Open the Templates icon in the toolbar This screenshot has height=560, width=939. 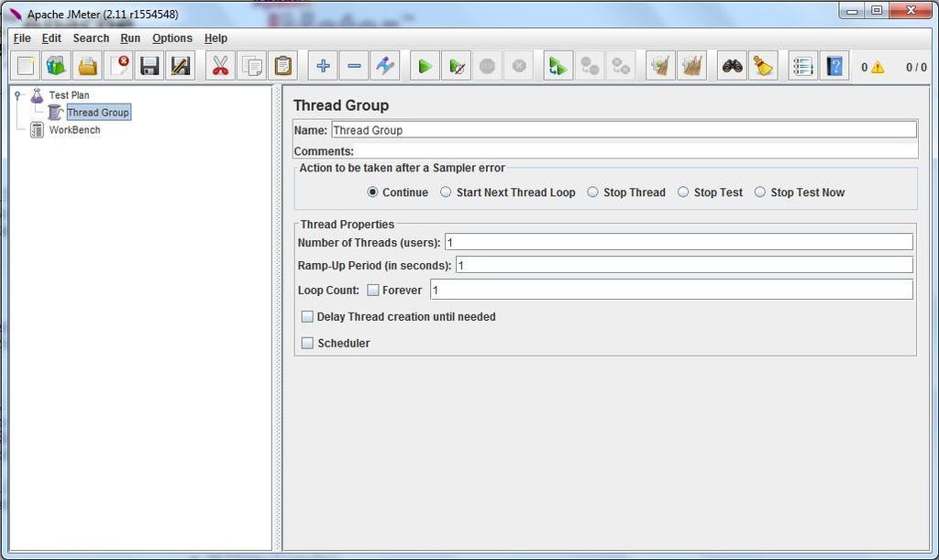click(x=56, y=66)
